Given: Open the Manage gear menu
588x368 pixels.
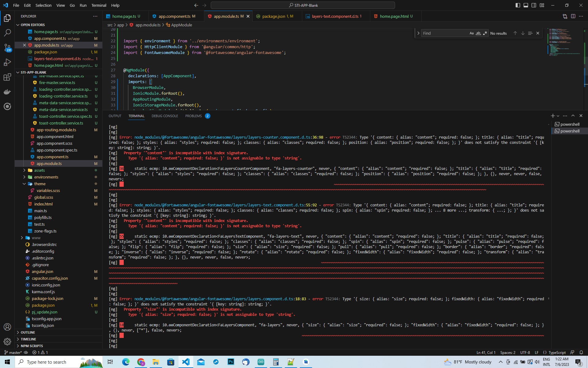Looking at the screenshot, I should coord(7,341).
